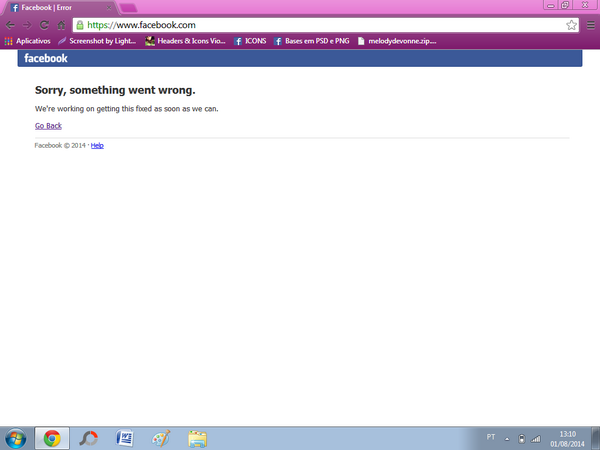600x450 pixels.
Task: Close the Facebook | Error tab
Action: [109, 8]
